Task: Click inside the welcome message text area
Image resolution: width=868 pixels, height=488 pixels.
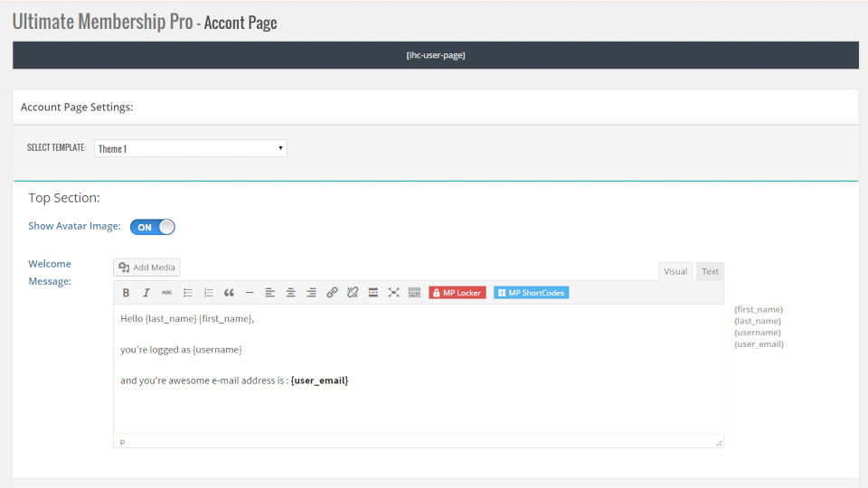Action: pos(419,369)
